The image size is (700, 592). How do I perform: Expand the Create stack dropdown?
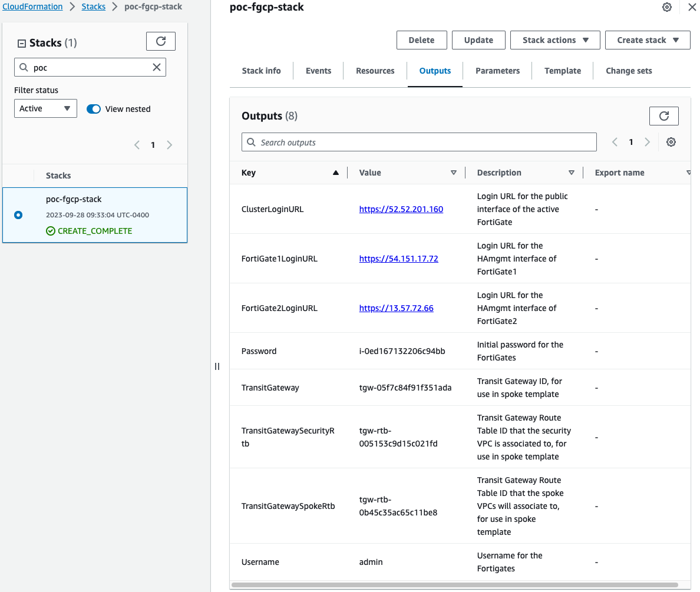click(x=648, y=40)
